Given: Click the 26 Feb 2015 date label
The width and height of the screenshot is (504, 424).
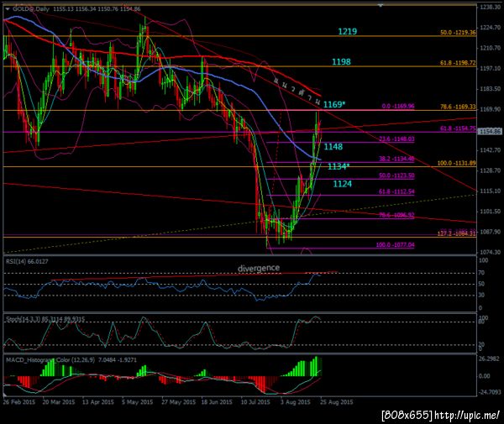Looking at the screenshot, I should click(19, 402).
